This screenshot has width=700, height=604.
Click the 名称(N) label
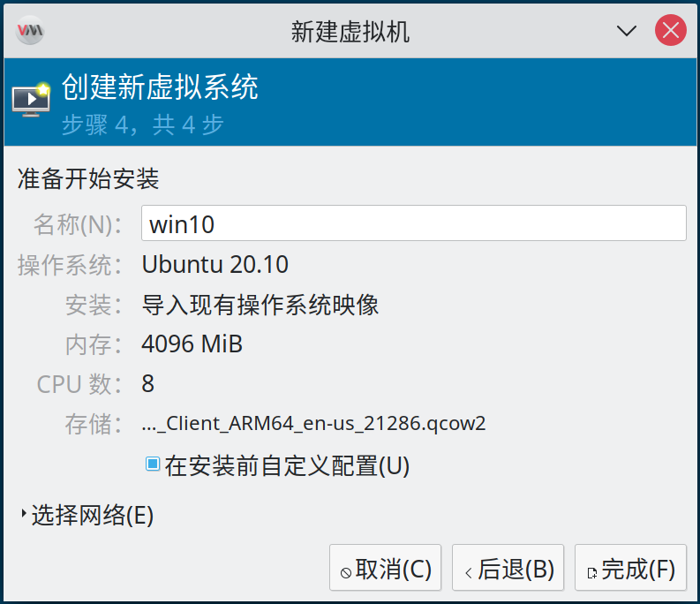pos(78,224)
